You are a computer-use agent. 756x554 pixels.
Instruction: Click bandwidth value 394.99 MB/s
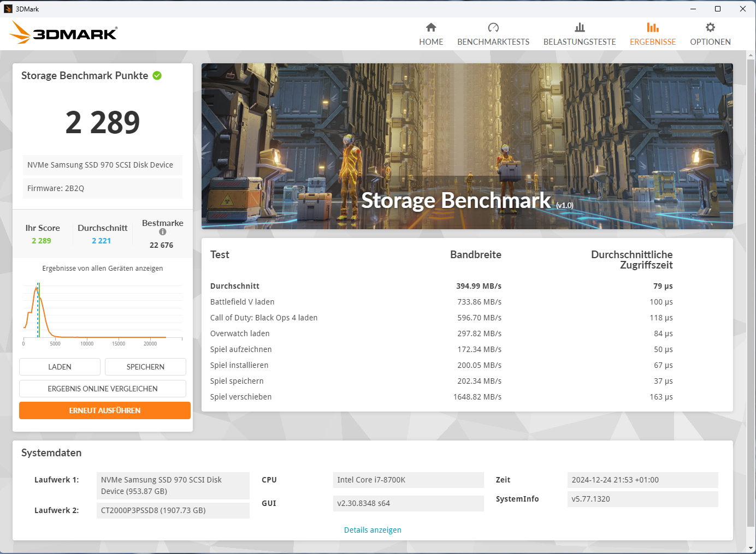pyautogui.click(x=479, y=286)
